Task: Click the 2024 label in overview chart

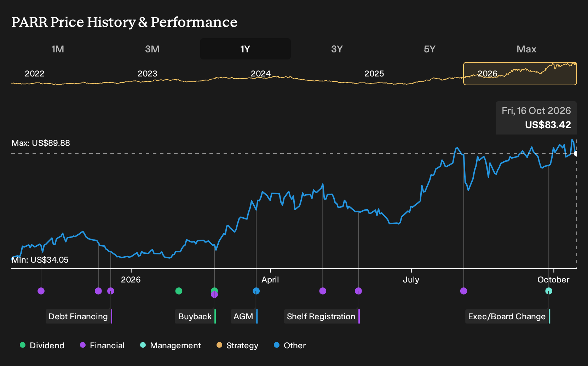Action: click(260, 74)
